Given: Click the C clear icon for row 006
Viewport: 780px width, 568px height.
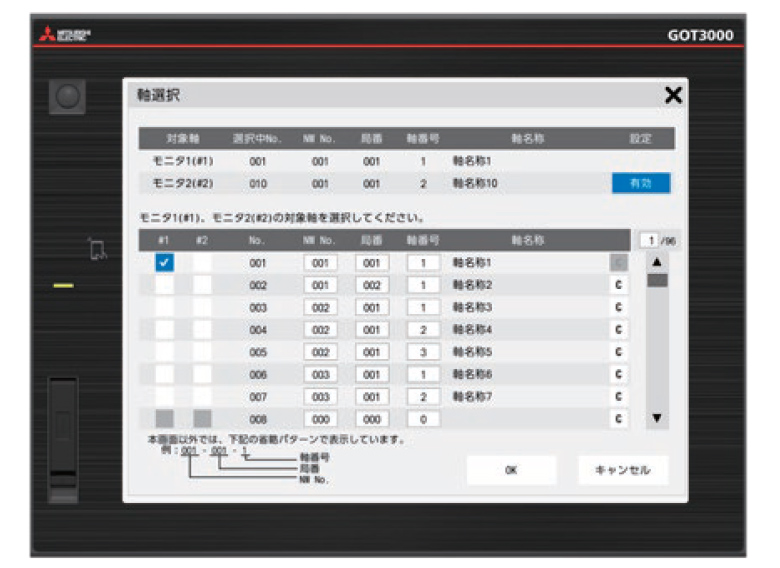Looking at the screenshot, I should pyautogui.click(x=620, y=373).
